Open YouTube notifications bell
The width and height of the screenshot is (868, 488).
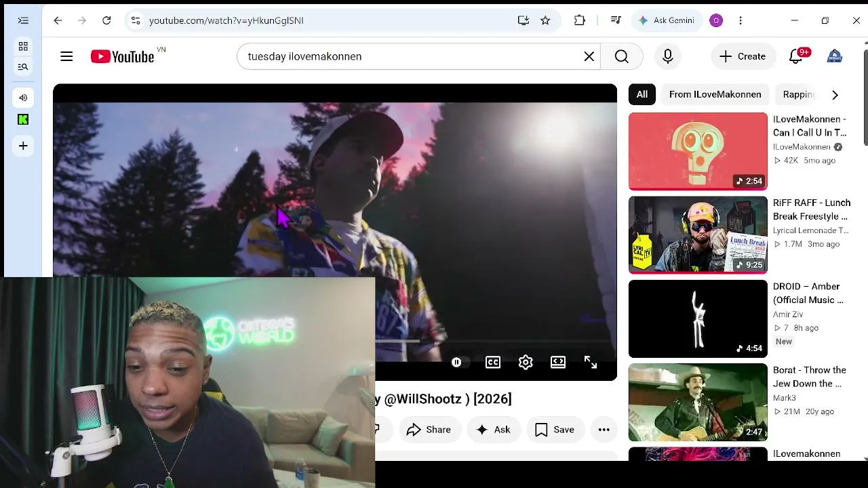[x=796, y=56]
